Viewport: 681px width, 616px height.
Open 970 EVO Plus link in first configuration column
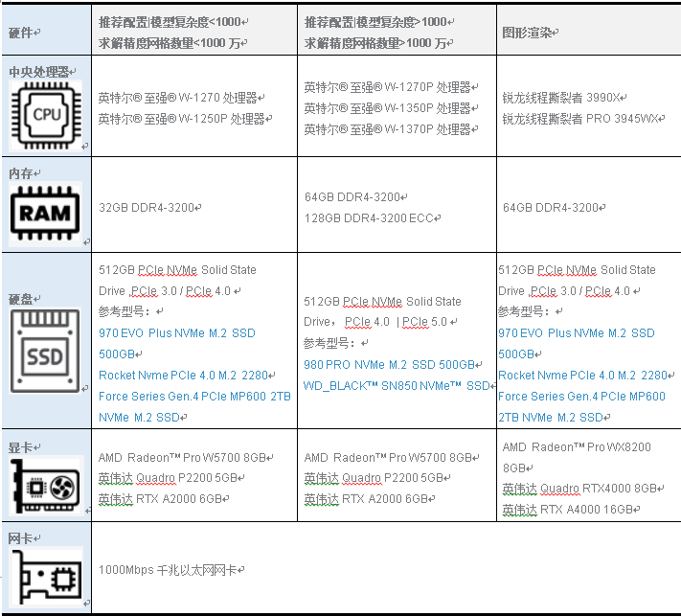tap(177, 344)
